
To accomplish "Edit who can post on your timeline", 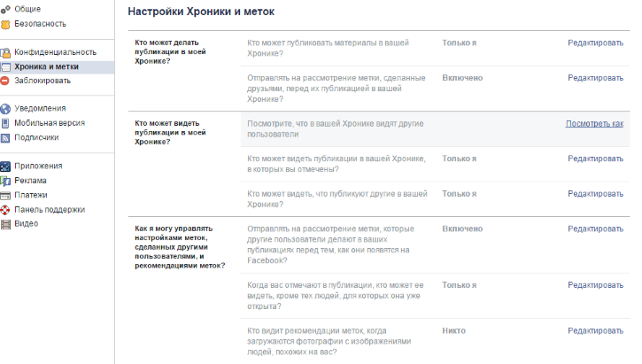I will (x=595, y=43).
